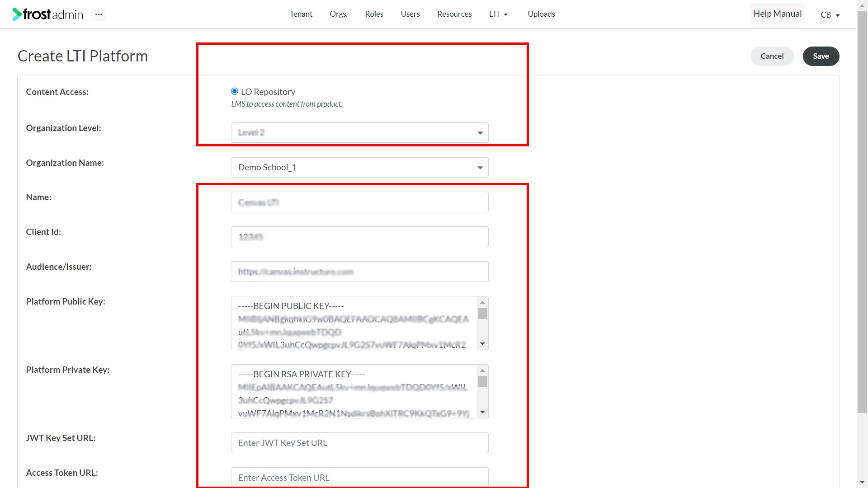Viewport: 868px width, 488px height.
Task: Click the 'LMS to access content from product.' hint
Action: point(287,104)
